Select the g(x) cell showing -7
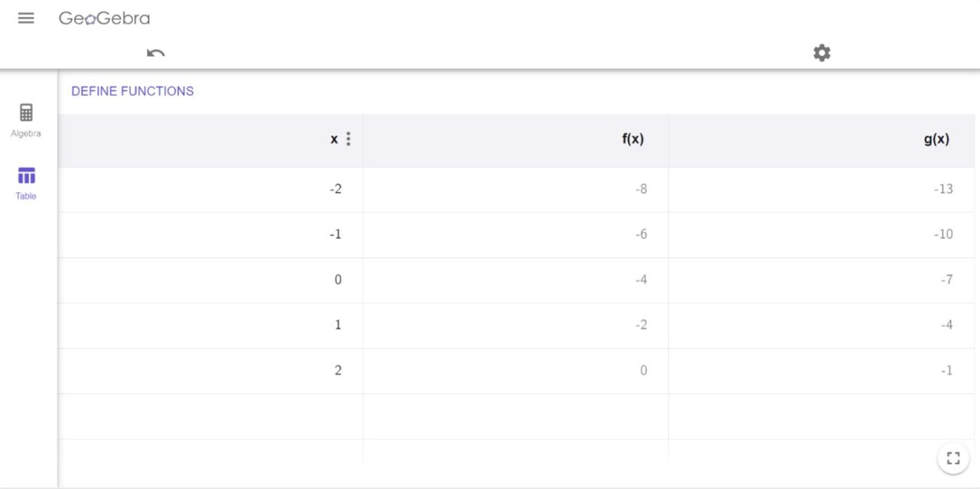This screenshot has height=489, width=980. tap(946, 279)
